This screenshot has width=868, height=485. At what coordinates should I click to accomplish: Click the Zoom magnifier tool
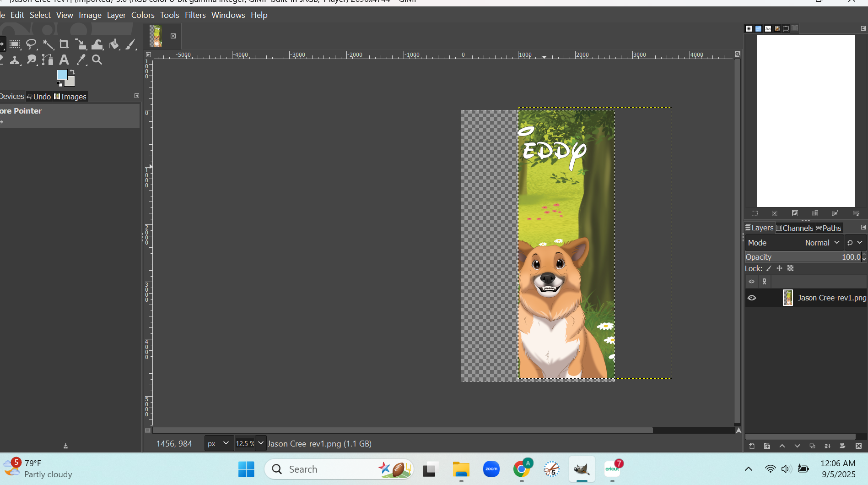point(97,60)
